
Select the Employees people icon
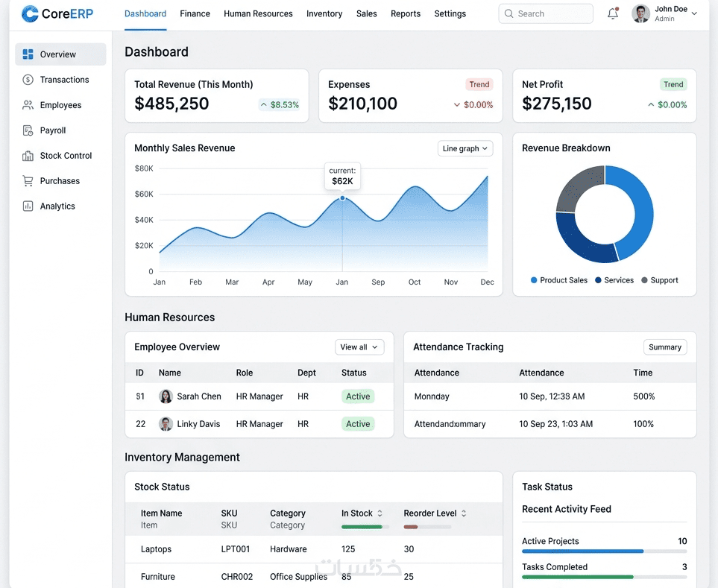click(x=28, y=105)
